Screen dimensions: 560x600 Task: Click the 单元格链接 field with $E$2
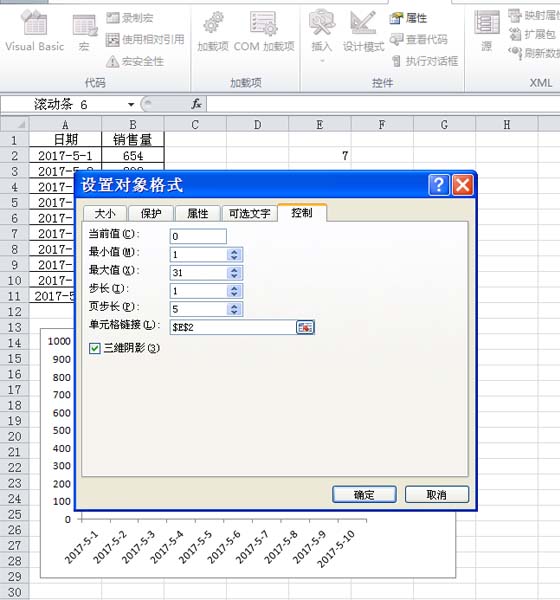click(x=233, y=328)
